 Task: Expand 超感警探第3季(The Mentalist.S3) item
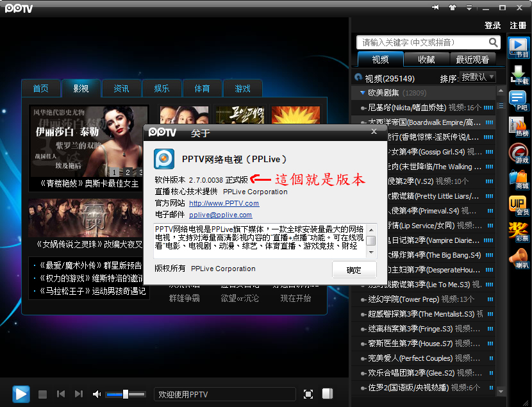[x=424, y=314]
